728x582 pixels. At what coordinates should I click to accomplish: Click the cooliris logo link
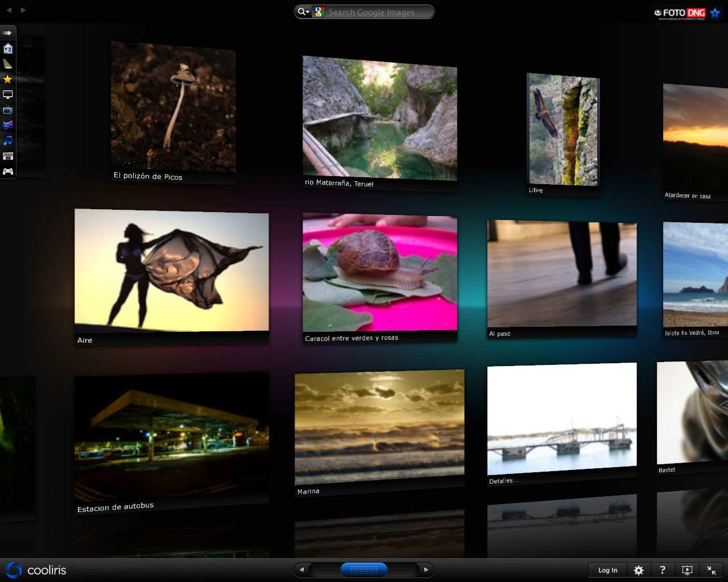pos(36,570)
